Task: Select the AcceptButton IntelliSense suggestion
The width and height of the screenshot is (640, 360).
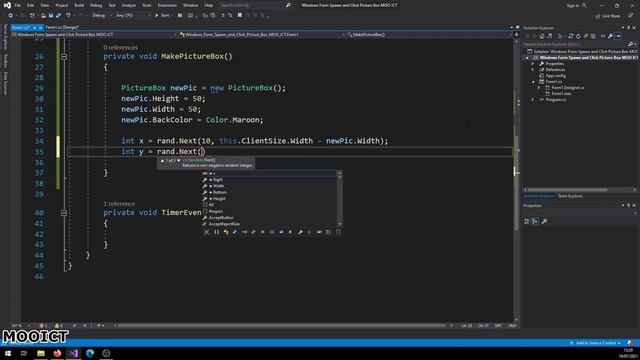Action: click(221, 218)
